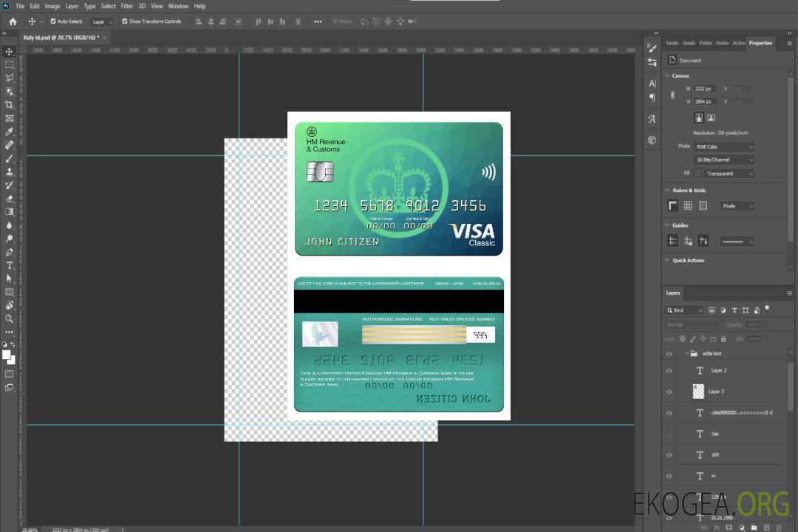Switch to the Layers tab
798x532 pixels.
pyautogui.click(x=673, y=293)
